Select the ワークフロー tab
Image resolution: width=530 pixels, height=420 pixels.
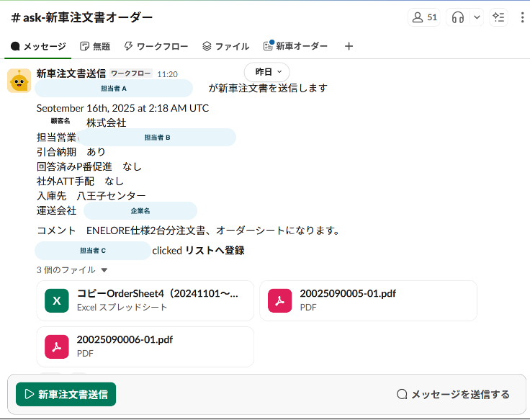[x=156, y=46]
